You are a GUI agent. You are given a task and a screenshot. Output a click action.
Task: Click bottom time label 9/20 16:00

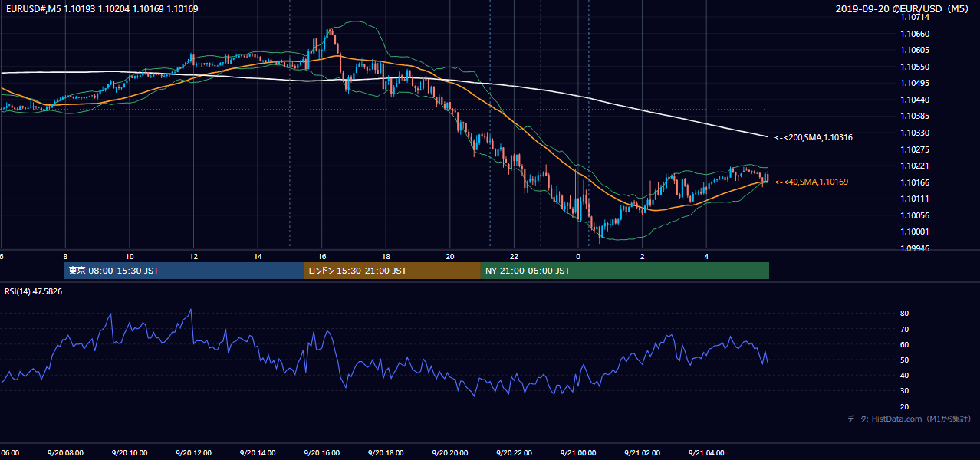[x=321, y=453]
